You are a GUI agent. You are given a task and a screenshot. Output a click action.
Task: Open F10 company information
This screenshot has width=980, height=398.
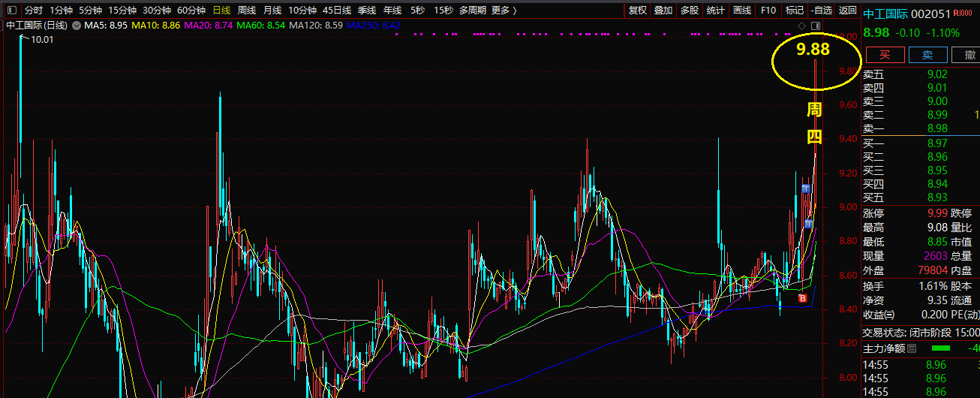(768, 11)
